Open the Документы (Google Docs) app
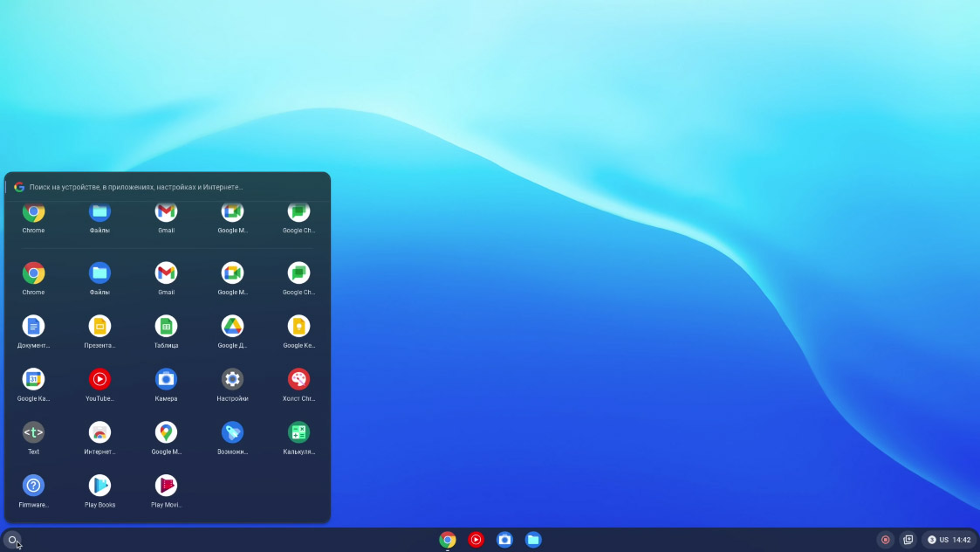Image resolution: width=980 pixels, height=552 pixels. [x=34, y=326]
